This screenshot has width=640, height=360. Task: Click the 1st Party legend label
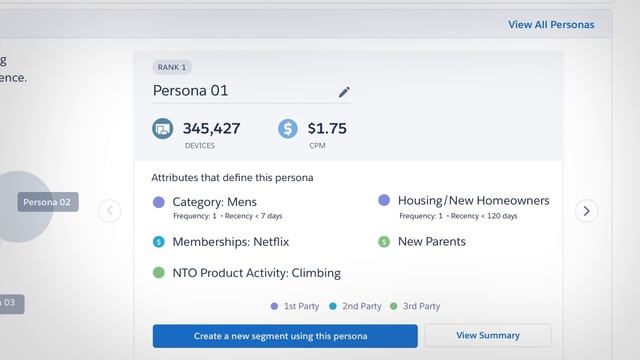tap(301, 306)
